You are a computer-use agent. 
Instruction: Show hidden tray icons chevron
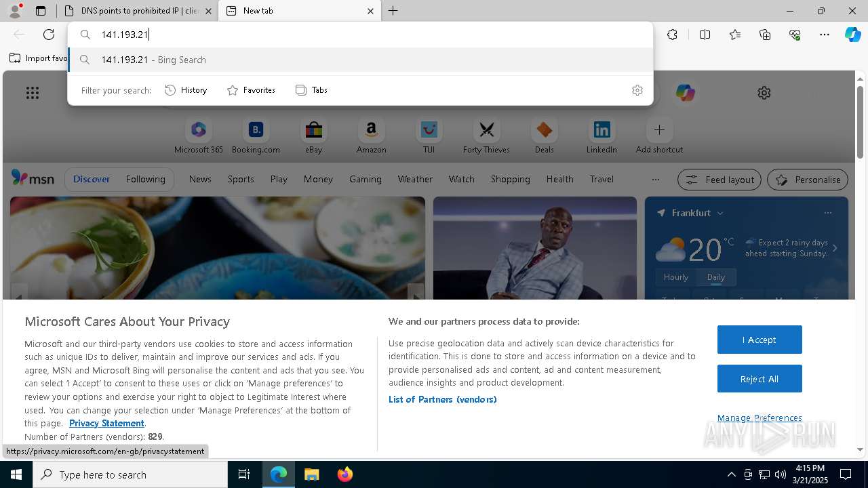(731, 474)
